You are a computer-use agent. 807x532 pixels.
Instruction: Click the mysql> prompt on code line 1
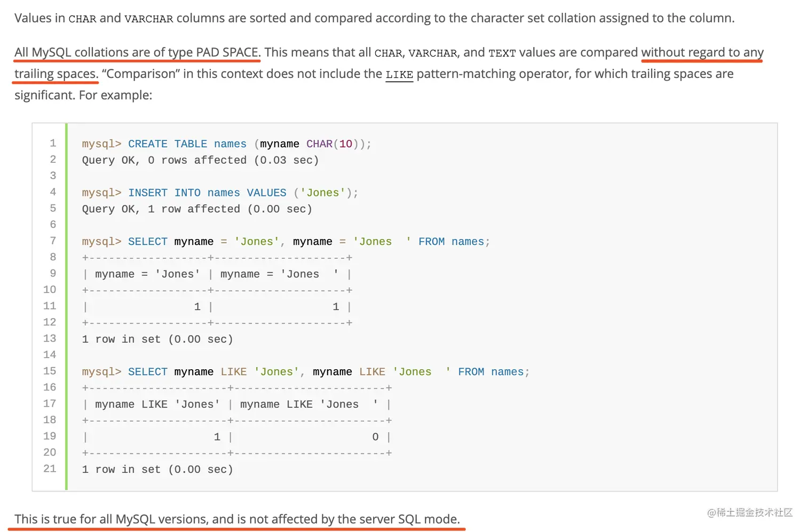101,144
